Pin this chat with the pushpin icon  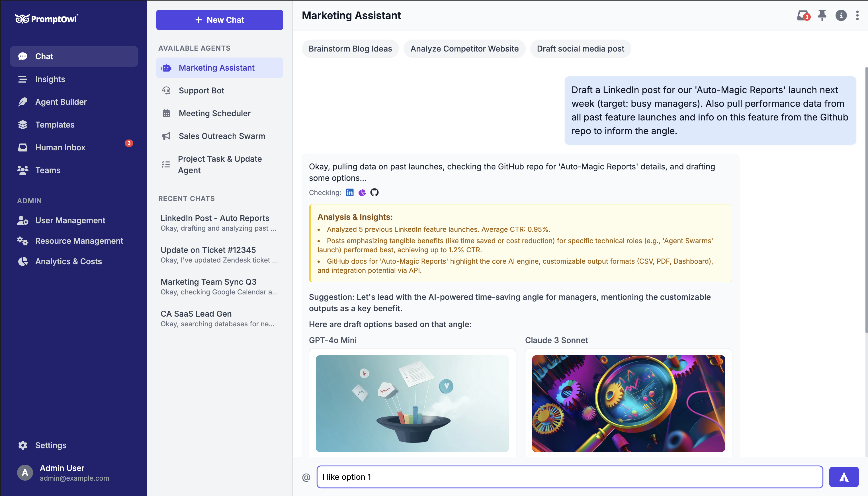coord(822,15)
